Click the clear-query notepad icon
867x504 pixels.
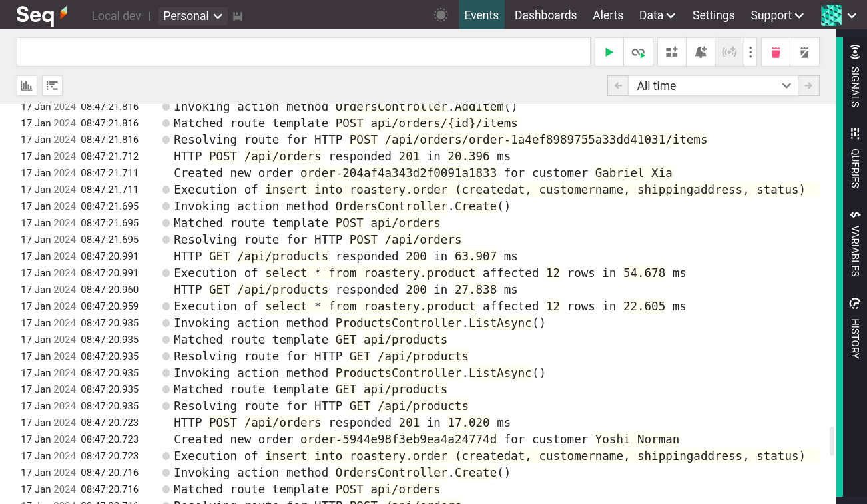804,52
